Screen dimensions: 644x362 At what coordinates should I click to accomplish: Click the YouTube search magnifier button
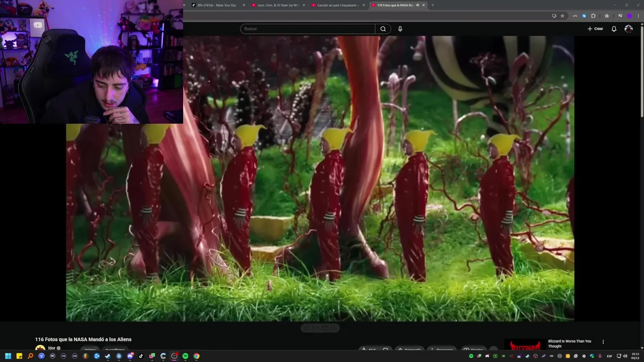tap(383, 29)
